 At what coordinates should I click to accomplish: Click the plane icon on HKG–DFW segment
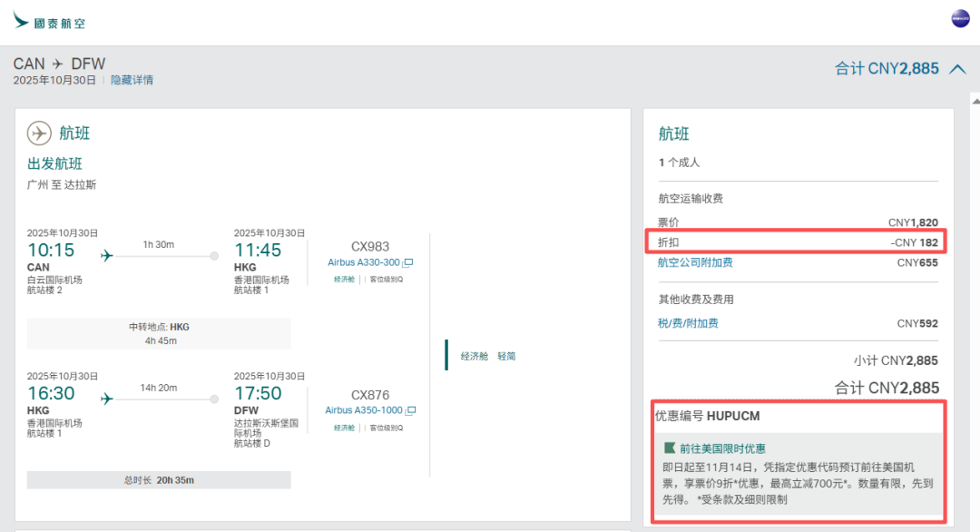point(107,399)
